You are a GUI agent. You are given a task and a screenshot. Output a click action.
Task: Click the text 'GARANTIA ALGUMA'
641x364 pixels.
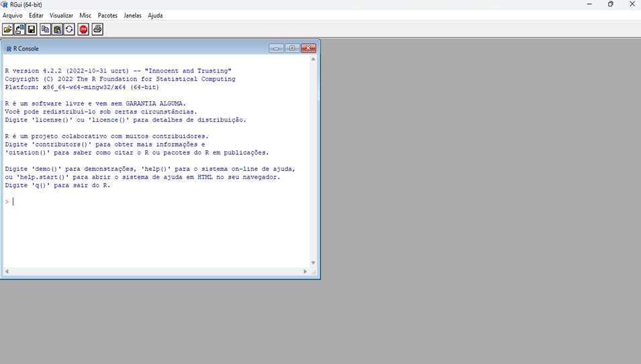154,104
